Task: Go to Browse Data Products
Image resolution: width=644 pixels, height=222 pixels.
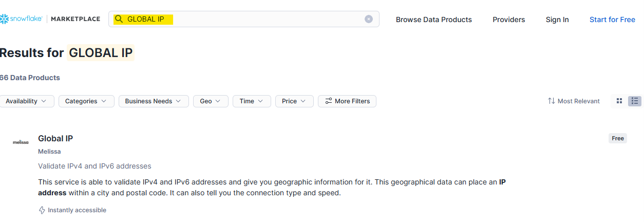Action: 434,20
